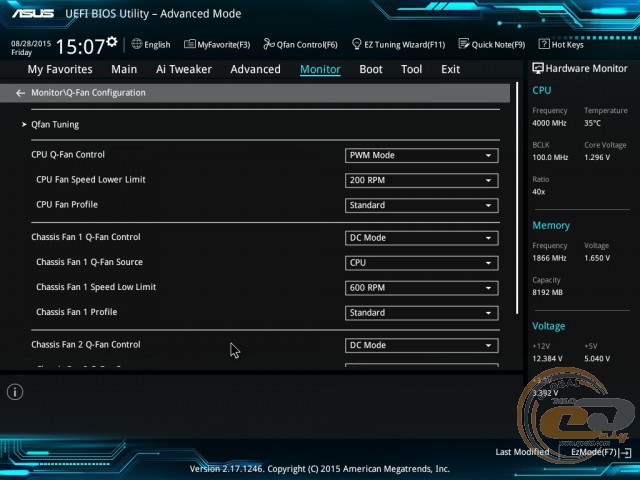Click the Qfan Control(F6) label
The width and height of the screenshot is (640, 480).
tap(307, 44)
